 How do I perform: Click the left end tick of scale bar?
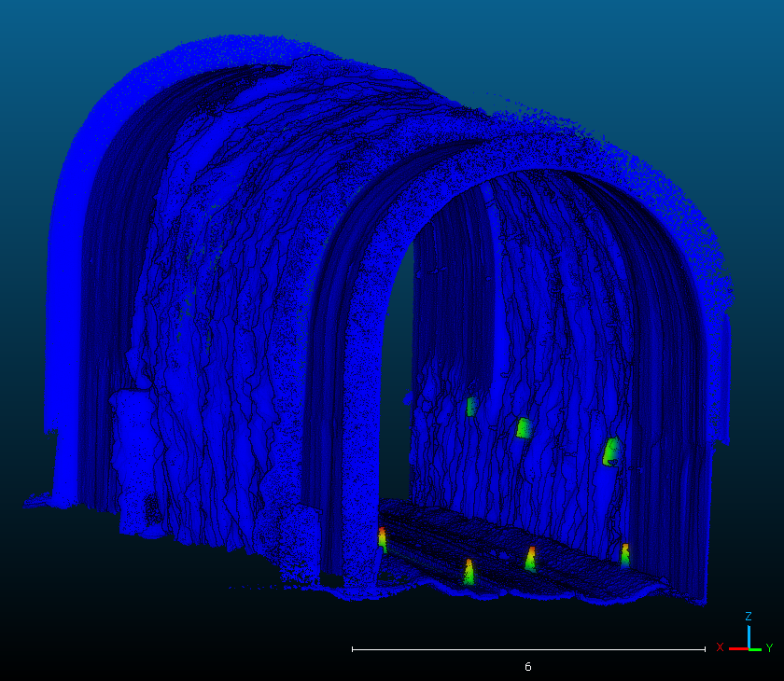click(x=352, y=648)
